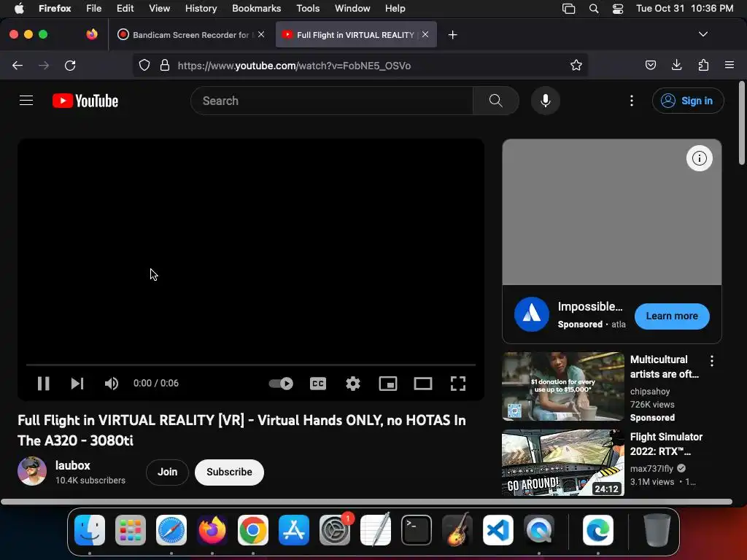View site security padlock info
This screenshot has height=560, width=747.
pos(165,65)
